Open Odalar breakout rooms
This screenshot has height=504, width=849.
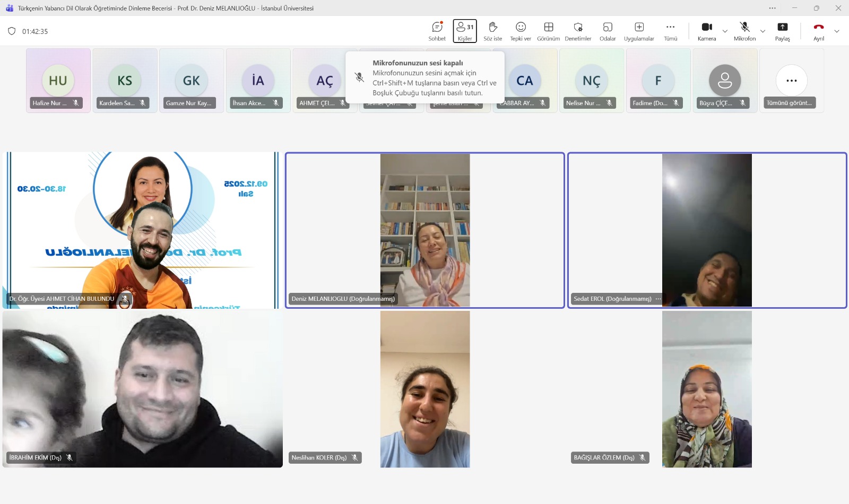click(x=608, y=31)
